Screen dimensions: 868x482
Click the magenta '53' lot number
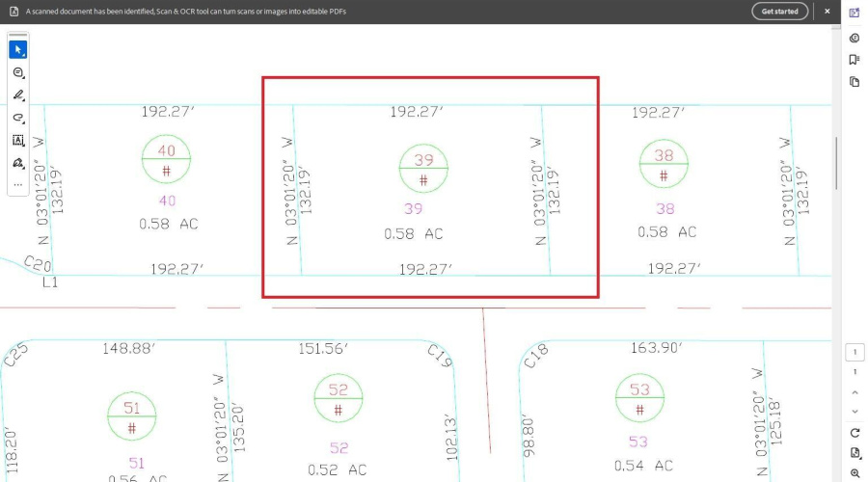coord(637,442)
